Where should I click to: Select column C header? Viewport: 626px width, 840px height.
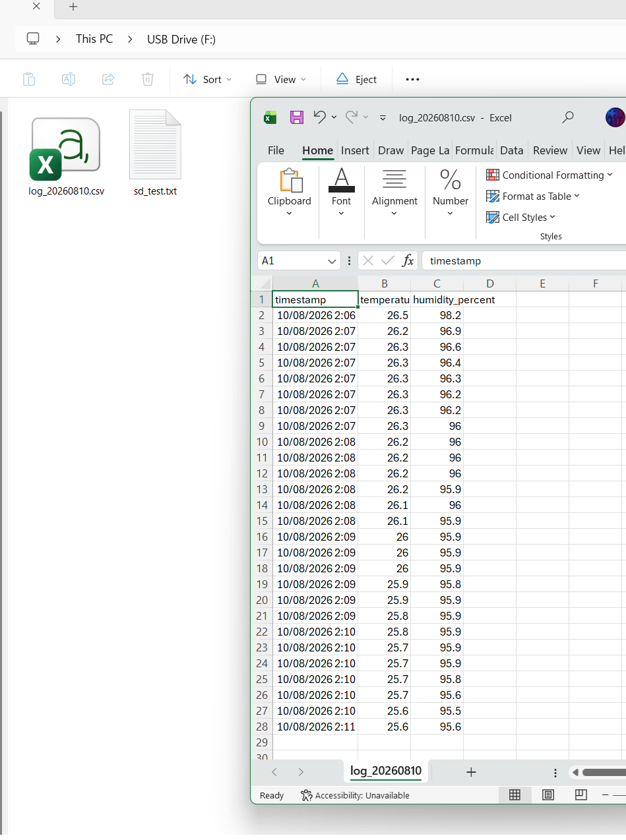pyautogui.click(x=437, y=284)
